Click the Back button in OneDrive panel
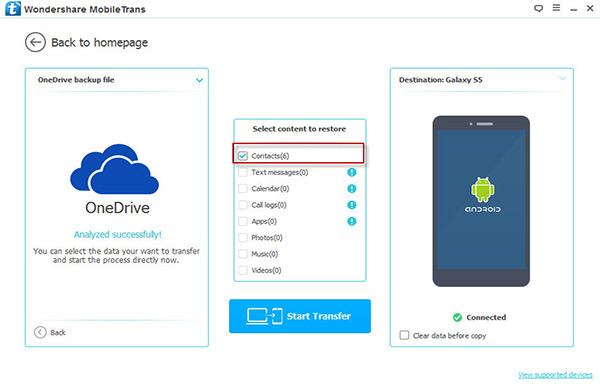The image size is (600, 386). coord(50,332)
